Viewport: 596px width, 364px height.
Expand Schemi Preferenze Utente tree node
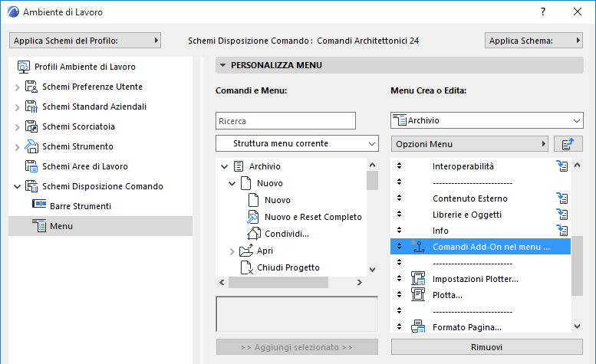(17, 87)
